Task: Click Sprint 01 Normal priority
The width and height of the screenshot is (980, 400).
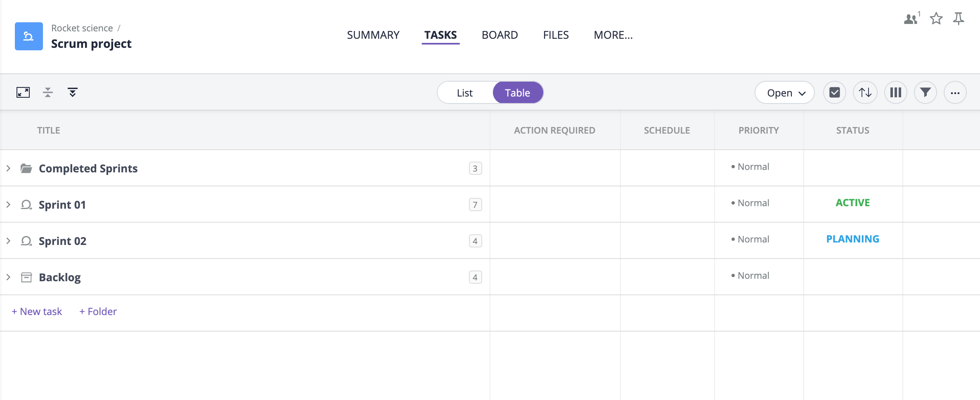Action: coord(750,203)
